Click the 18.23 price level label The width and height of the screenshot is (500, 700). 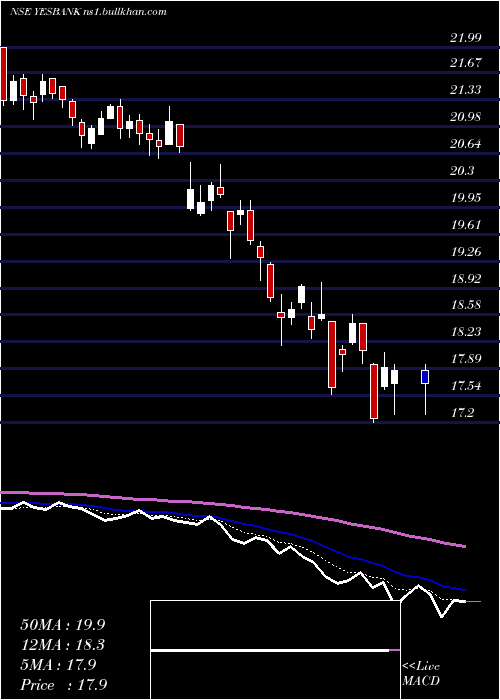tap(466, 332)
